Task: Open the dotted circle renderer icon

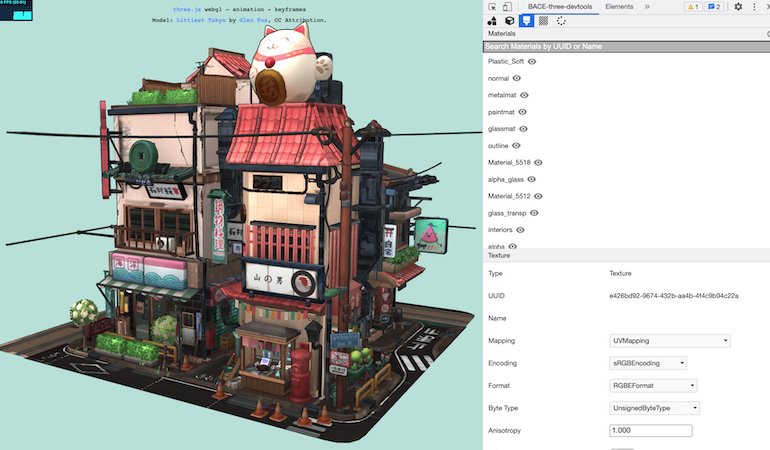Action: coord(561,21)
